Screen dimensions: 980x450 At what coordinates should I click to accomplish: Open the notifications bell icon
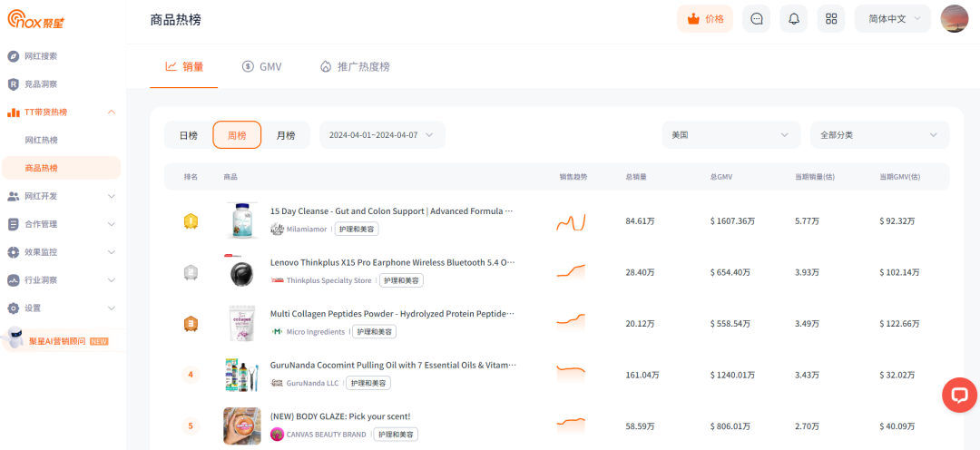794,19
